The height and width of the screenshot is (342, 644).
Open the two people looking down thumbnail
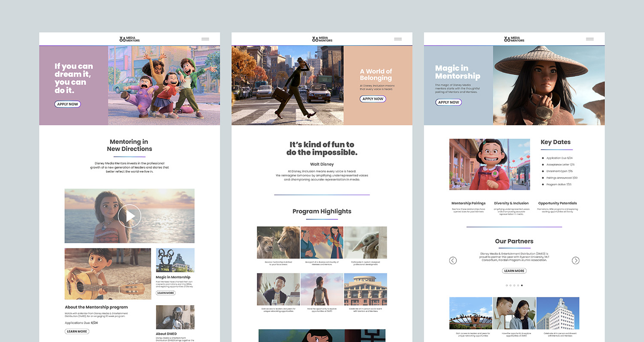coord(514,313)
